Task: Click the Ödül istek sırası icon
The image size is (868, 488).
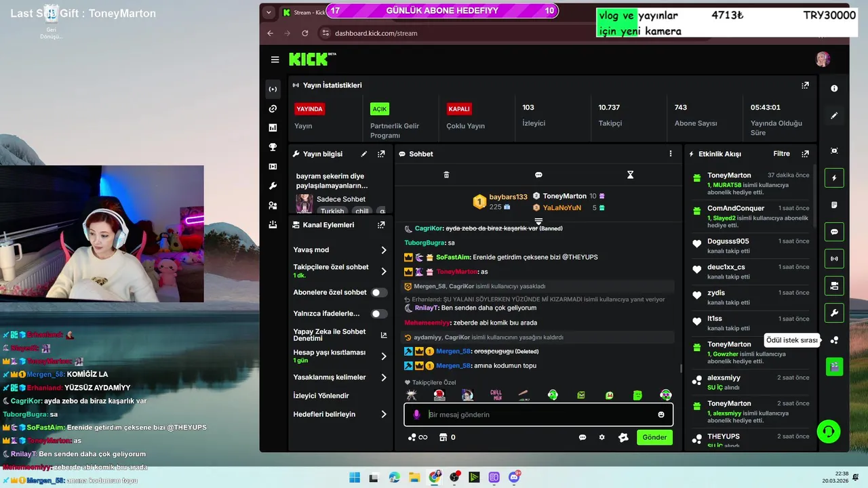Action: (x=834, y=340)
